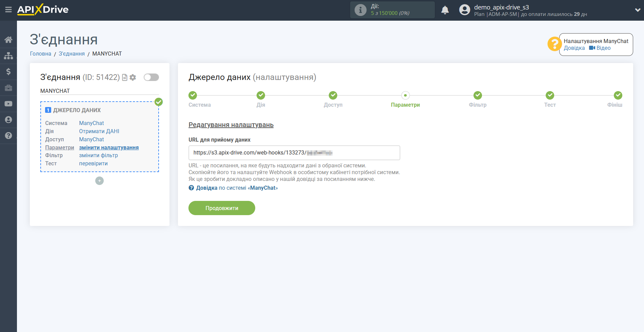Open the billing dollar sidebar icon
Screen dimensions: 644x332
8,71
